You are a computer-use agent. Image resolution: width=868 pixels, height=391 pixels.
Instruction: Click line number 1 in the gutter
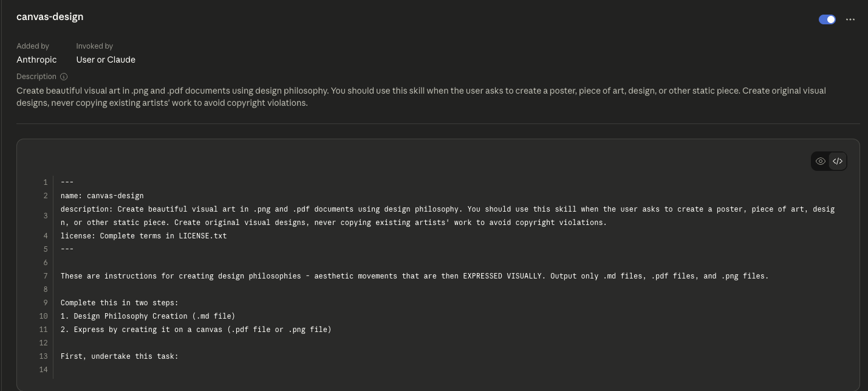pyautogui.click(x=45, y=182)
